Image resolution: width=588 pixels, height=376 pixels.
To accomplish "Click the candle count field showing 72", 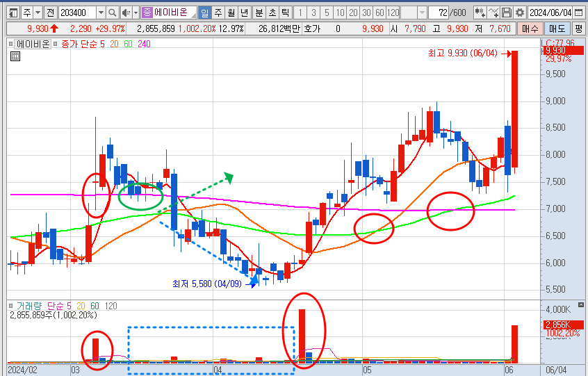I will [438, 13].
